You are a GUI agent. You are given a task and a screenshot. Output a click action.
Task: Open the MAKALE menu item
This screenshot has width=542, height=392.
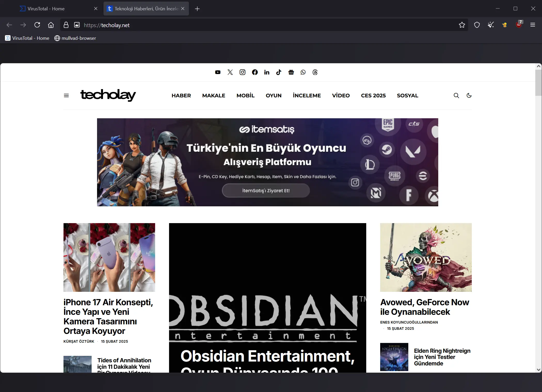(x=214, y=96)
